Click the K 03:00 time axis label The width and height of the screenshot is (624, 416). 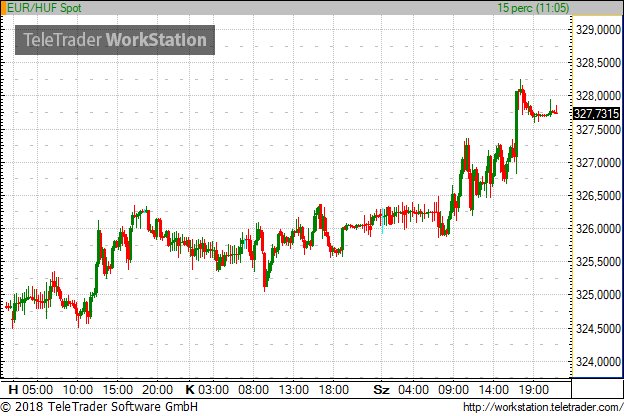click(207, 389)
